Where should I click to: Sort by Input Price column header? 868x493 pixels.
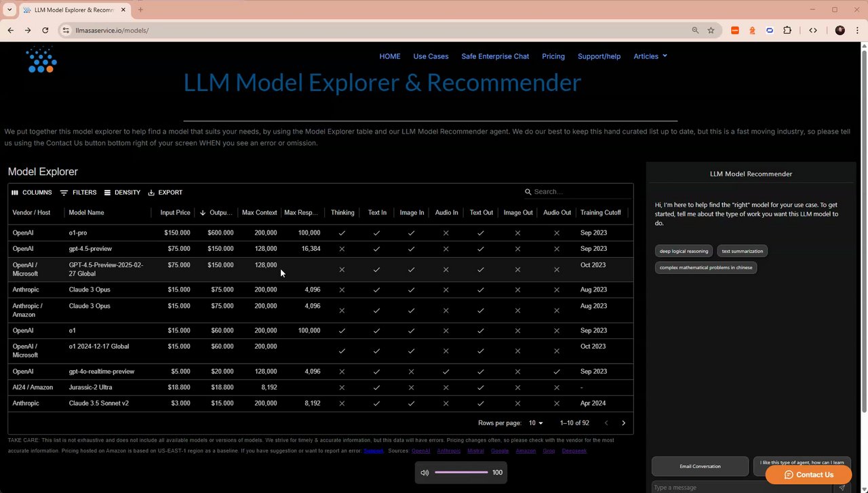[175, 213]
